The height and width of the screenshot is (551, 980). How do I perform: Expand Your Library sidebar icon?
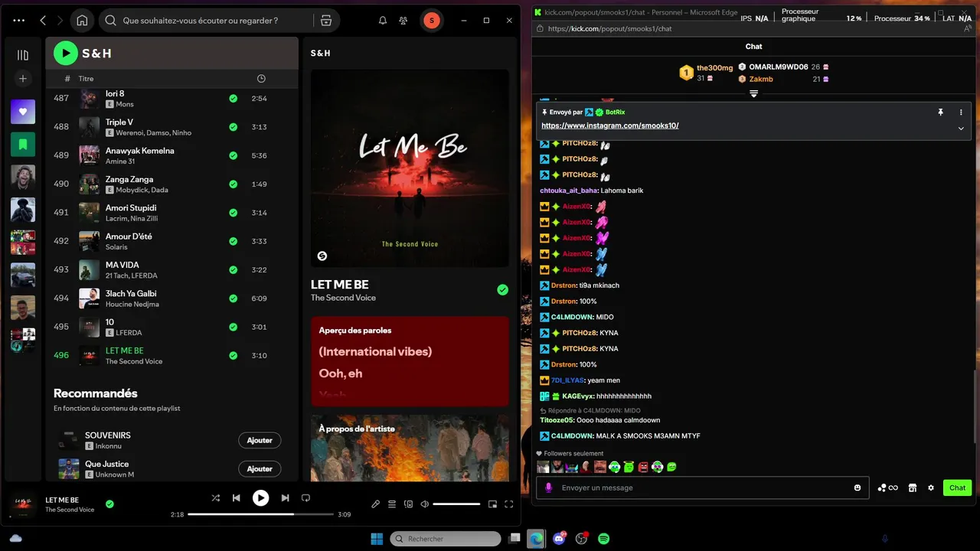pyautogui.click(x=23, y=55)
